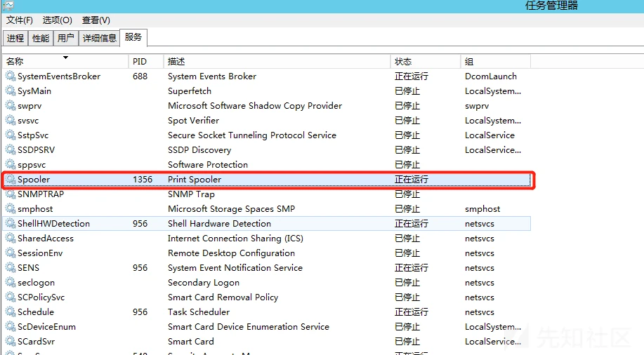Click the gear icon beside SysMain
Viewport: 644px width, 355px height.
(x=11, y=91)
